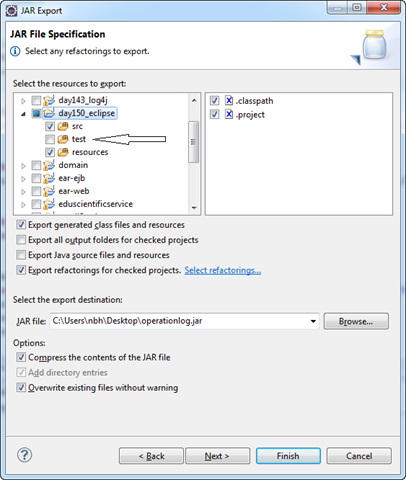Viewport: 406px width, 480px height.
Task: Click Finish to export the JAR
Action: (288, 456)
